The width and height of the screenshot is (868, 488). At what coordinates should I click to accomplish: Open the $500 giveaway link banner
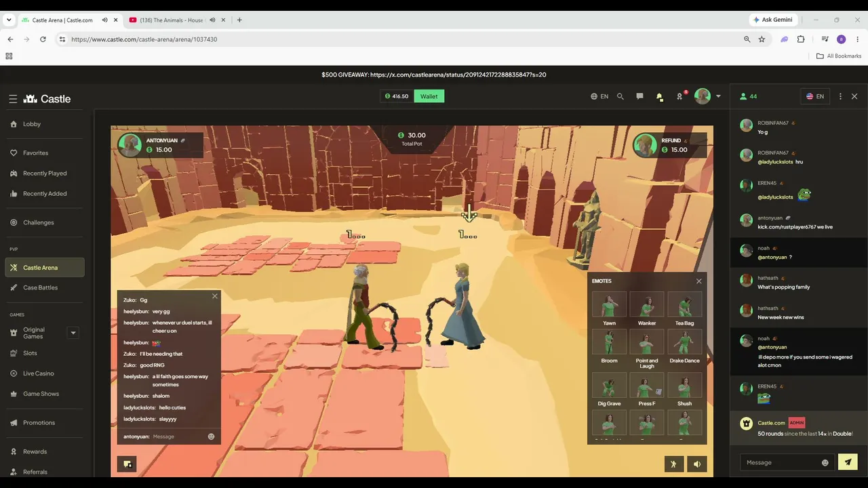tap(434, 75)
